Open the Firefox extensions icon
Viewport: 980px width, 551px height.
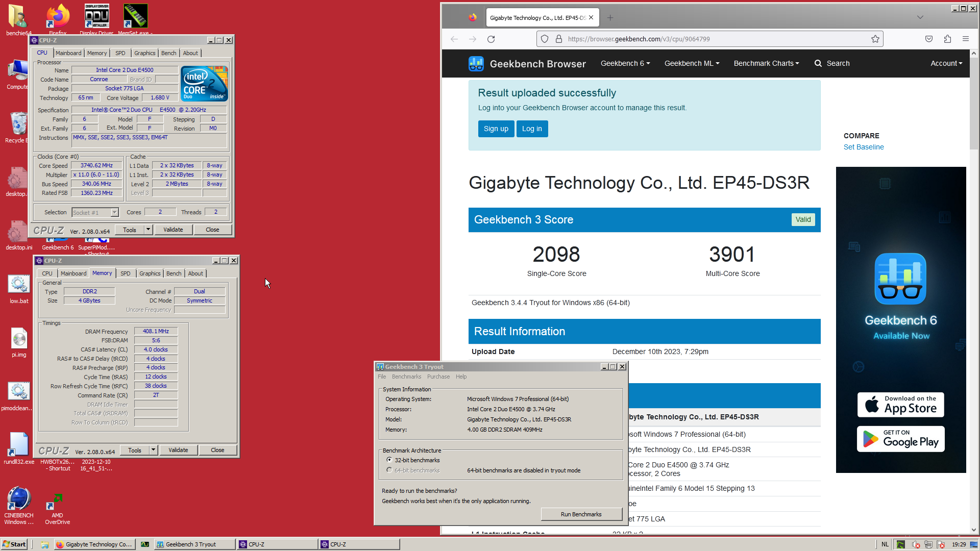pyautogui.click(x=947, y=39)
